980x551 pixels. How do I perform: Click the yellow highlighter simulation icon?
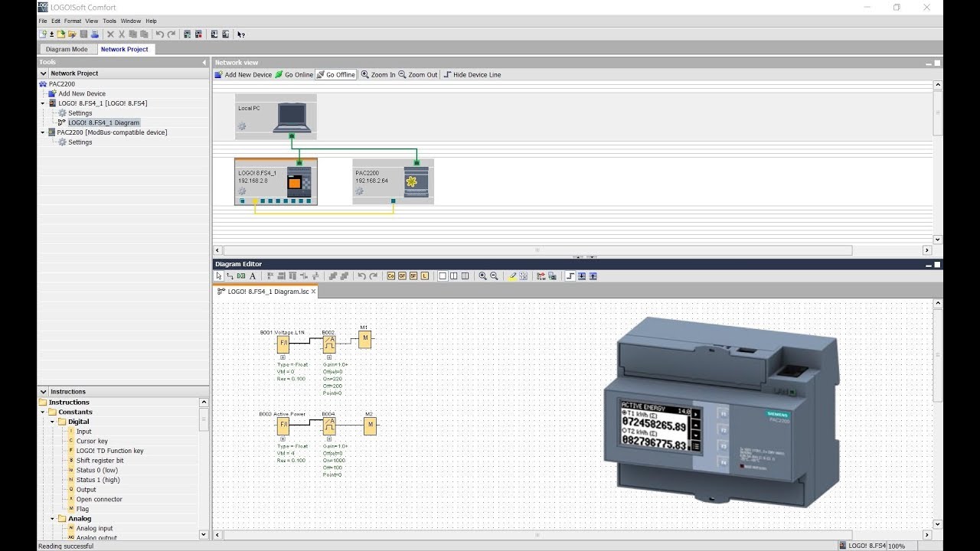click(512, 275)
